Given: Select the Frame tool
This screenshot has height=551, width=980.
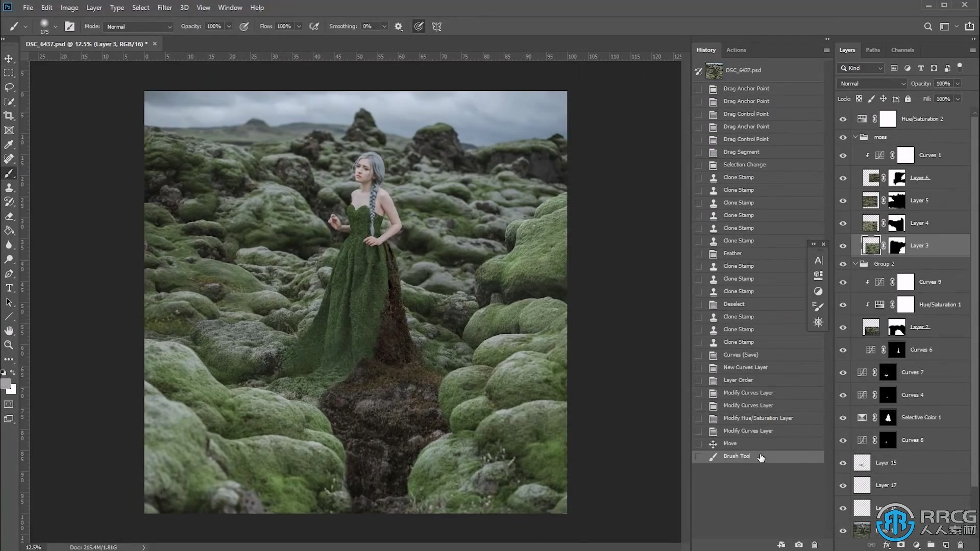Looking at the screenshot, I should (9, 130).
